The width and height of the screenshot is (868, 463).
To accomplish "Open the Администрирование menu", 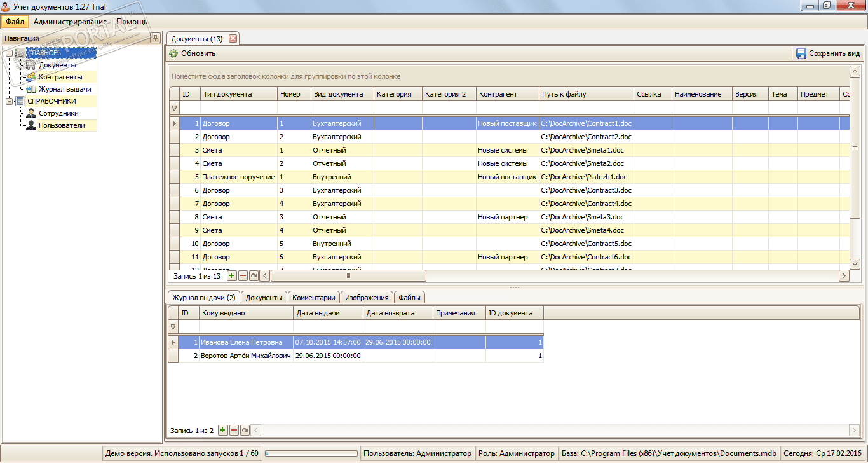I will 71,22.
